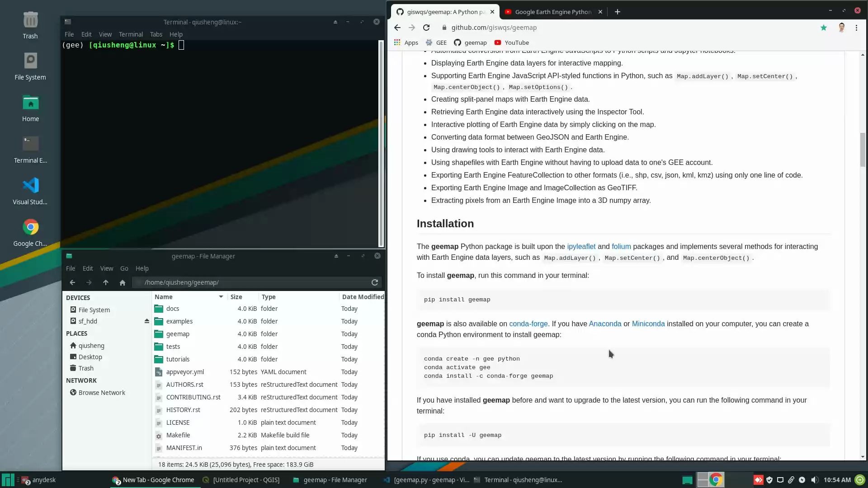
Task: Click the Chrome page vertical scrollbar thumb
Action: [x=863, y=150]
